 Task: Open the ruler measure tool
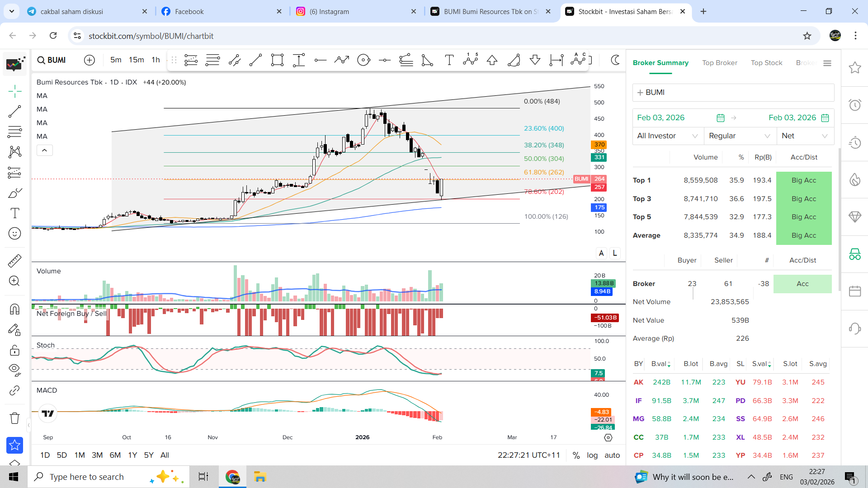[14, 261]
